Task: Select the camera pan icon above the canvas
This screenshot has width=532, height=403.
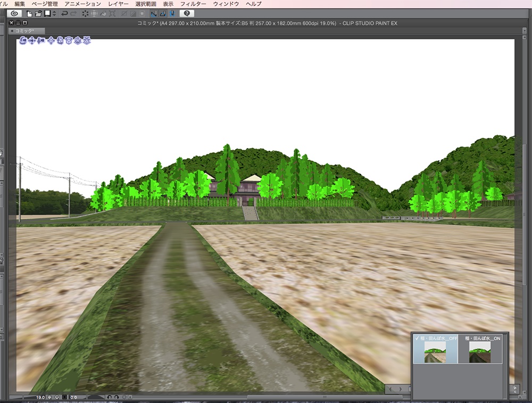Action: tap(32, 40)
